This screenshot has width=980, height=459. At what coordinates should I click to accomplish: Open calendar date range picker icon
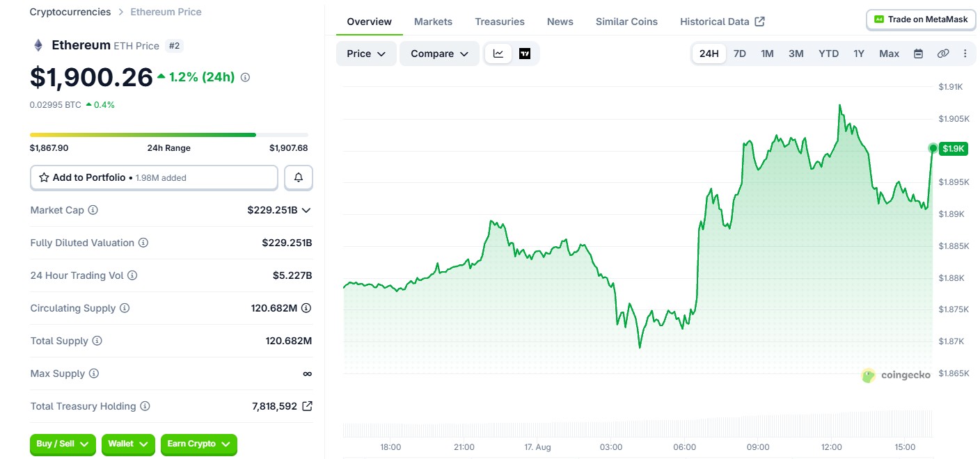pos(918,54)
